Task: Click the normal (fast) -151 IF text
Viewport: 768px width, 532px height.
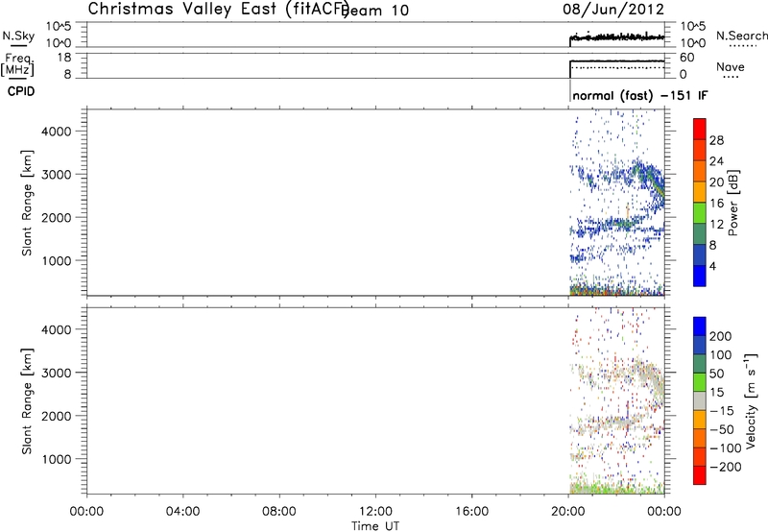Action: [639, 95]
